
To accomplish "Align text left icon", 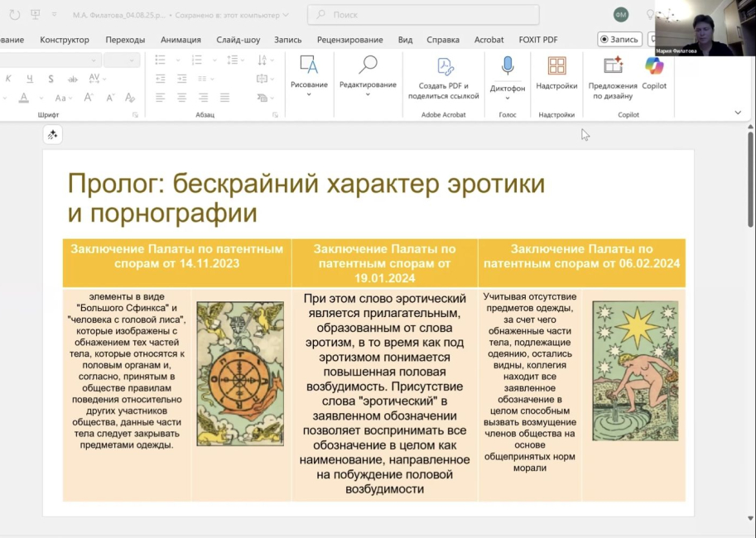I will click(160, 98).
